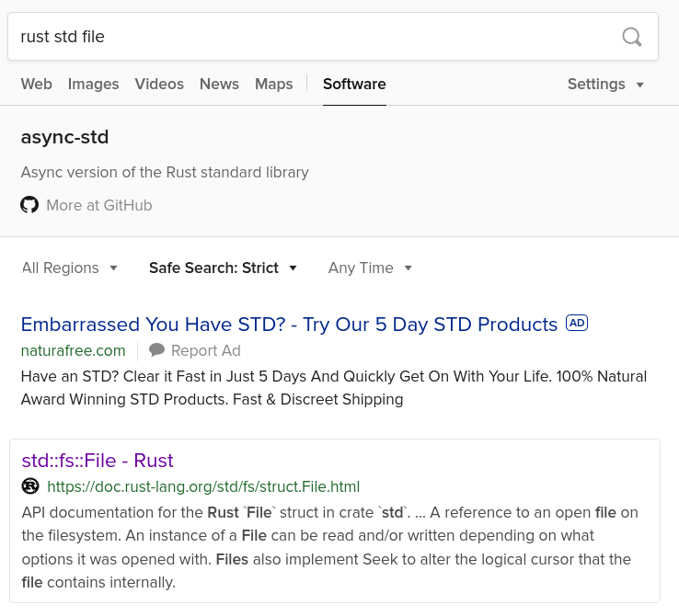
Task: Click the 'API documentation for the Rust' snippet
Action: pos(330,547)
